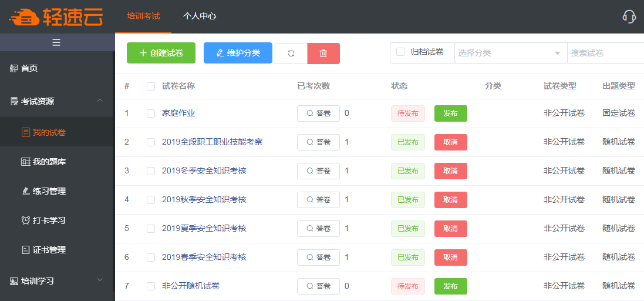This screenshot has height=301, width=644.
Task: Open the 2019冬季安全知识考核 paper link
Action: [204, 171]
